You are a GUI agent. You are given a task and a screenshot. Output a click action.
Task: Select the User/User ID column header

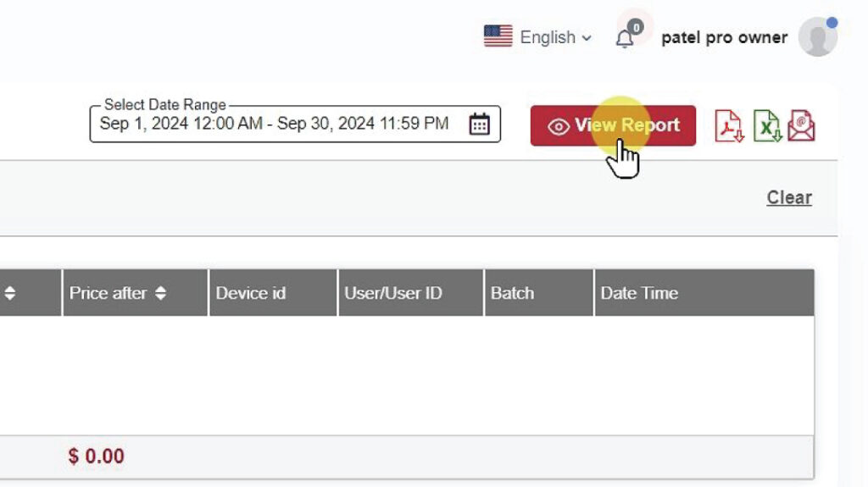pos(393,293)
